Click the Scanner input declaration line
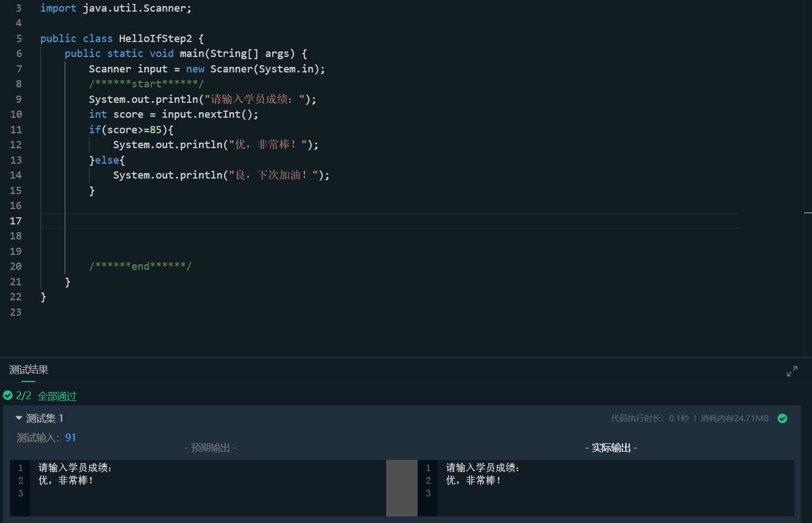 207,69
